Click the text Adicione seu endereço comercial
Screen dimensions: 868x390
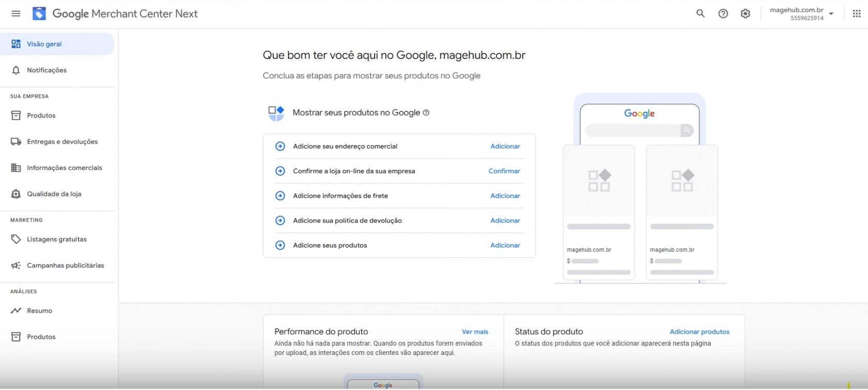345,146
